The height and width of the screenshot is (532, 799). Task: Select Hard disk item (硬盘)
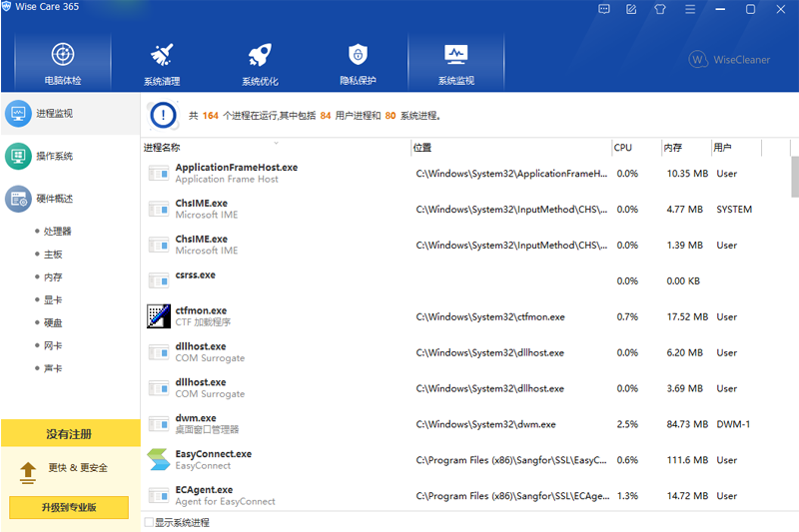53,322
